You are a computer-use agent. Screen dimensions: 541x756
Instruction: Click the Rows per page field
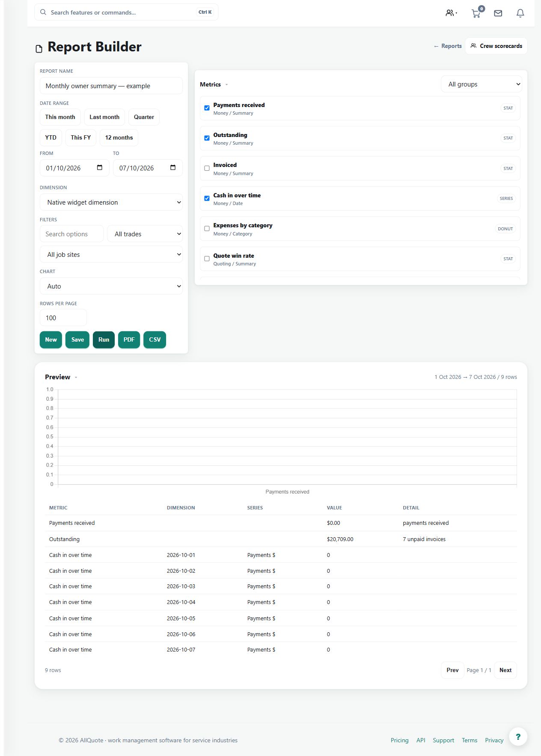[63, 318]
